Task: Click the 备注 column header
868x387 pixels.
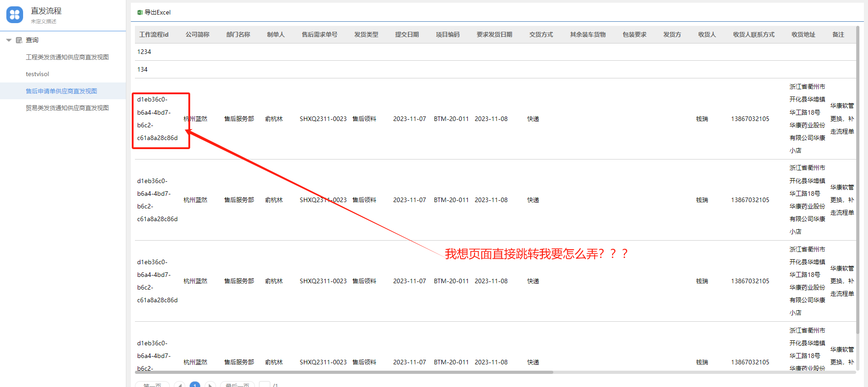Action: click(x=838, y=34)
